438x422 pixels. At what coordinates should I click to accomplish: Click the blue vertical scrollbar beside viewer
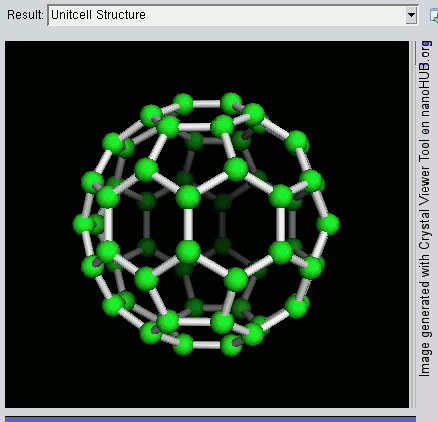pos(415,53)
